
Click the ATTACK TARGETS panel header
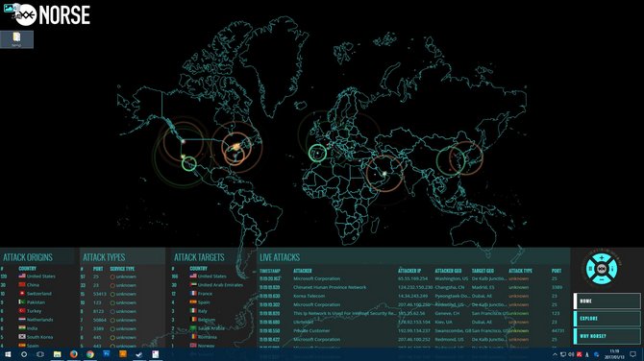pos(199,257)
